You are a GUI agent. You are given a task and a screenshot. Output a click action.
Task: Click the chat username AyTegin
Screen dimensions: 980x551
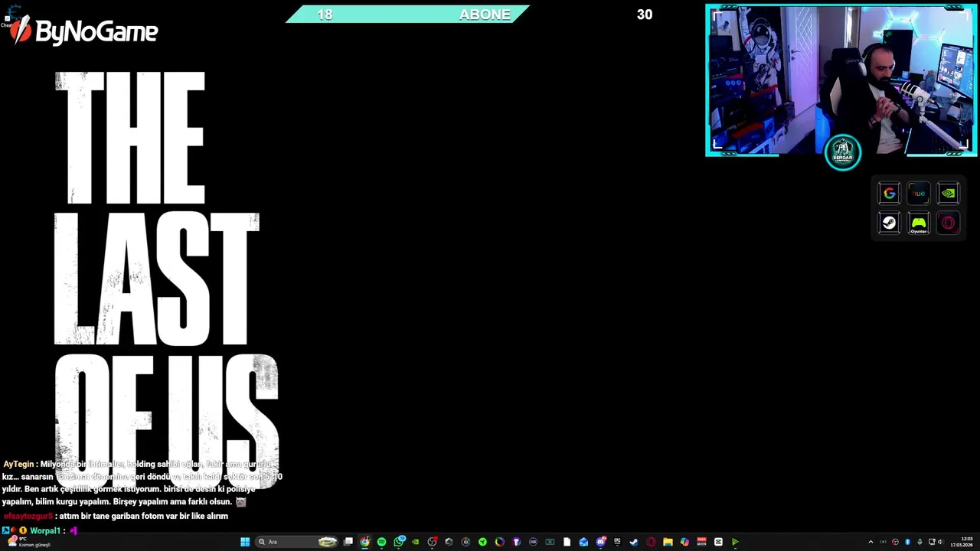tap(18, 465)
